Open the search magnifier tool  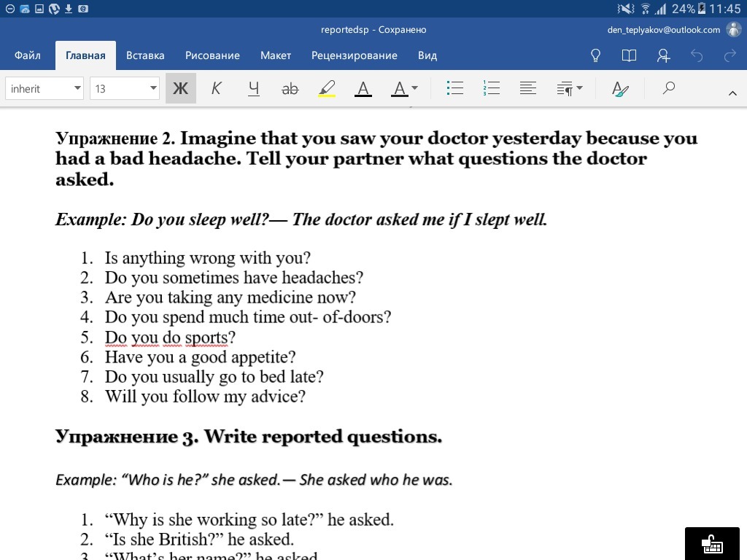pyautogui.click(x=668, y=88)
